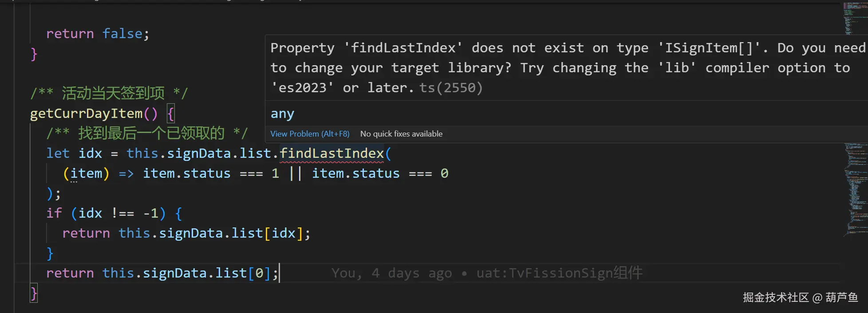
Task: Click the findLastIndex method with red squiggle
Action: click(x=331, y=153)
